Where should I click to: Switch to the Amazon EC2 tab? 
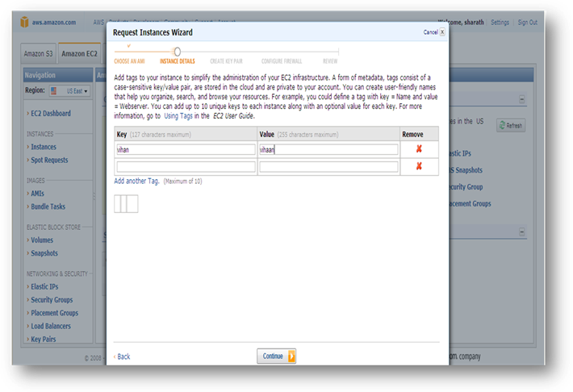[79, 54]
